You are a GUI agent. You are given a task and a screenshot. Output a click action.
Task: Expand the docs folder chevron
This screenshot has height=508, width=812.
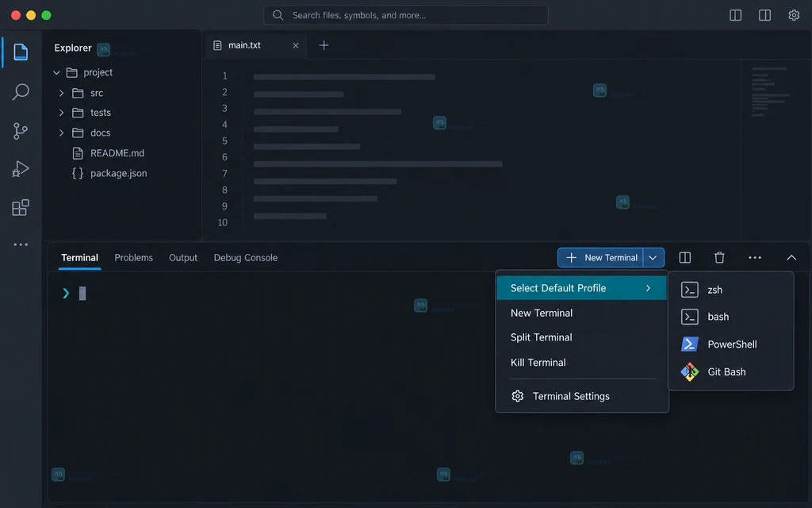(x=62, y=133)
